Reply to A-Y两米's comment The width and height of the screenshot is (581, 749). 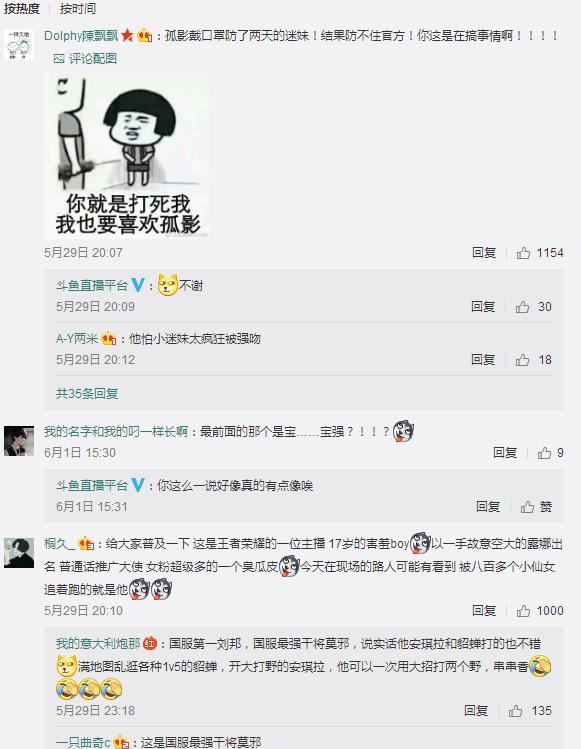[x=483, y=360]
